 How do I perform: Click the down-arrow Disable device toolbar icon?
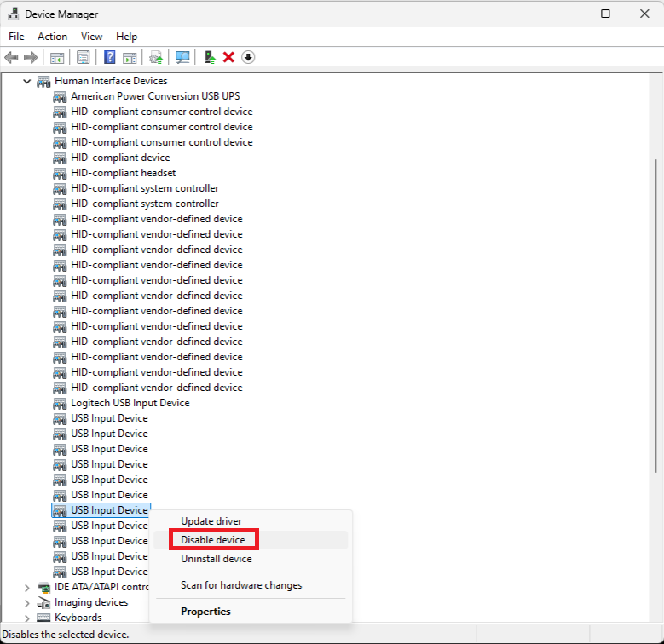[x=248, y=57]
